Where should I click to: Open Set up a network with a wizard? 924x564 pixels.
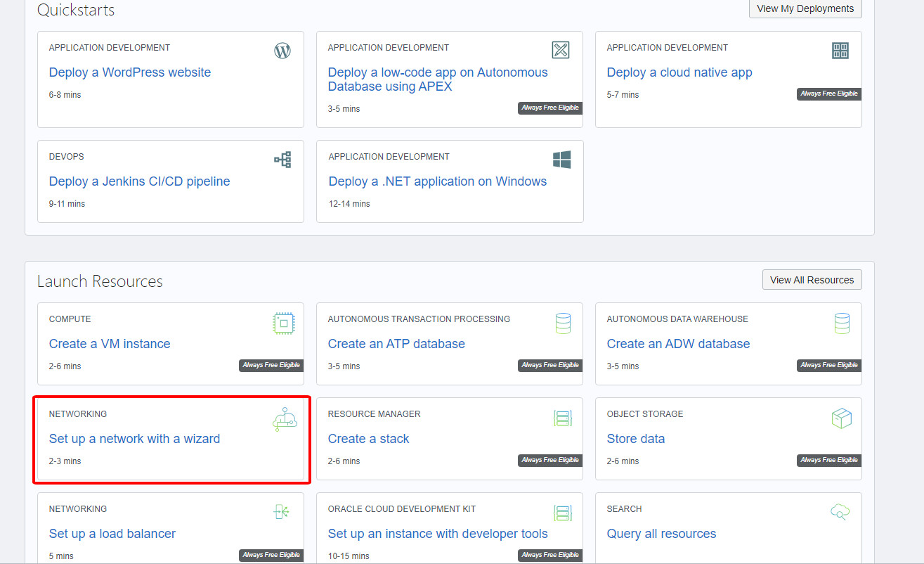click(134, 438)
